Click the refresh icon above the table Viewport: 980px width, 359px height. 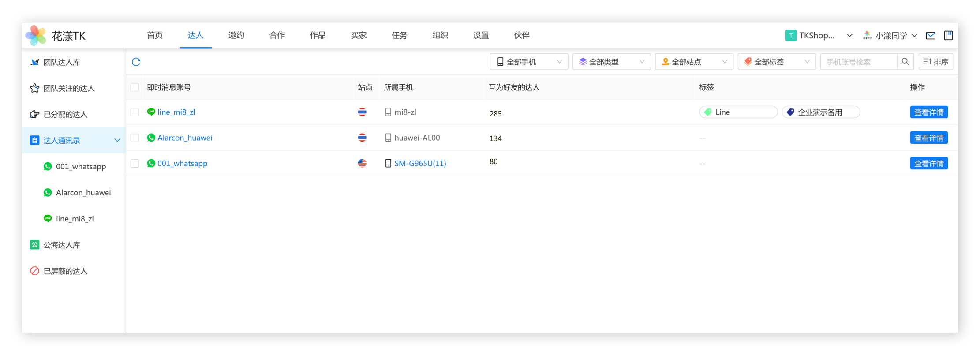136,62
